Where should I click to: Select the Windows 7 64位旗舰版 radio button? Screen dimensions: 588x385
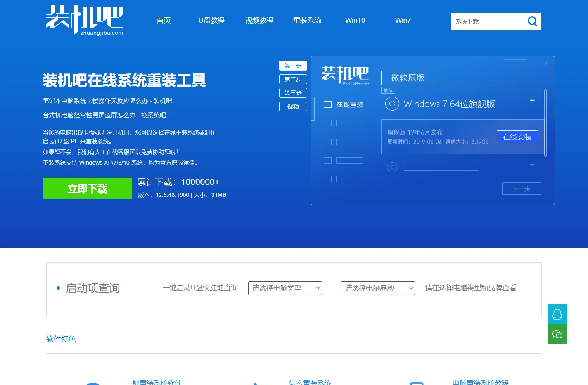point(392,104)
